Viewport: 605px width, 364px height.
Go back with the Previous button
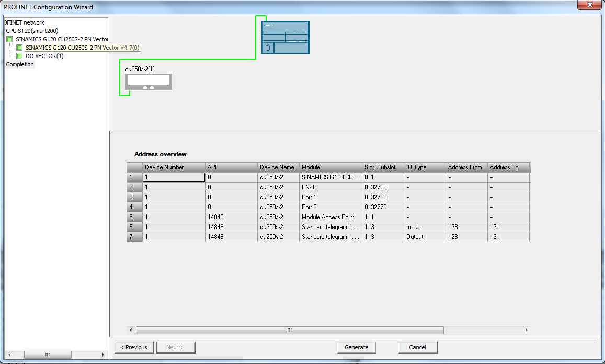click(134, 347)
